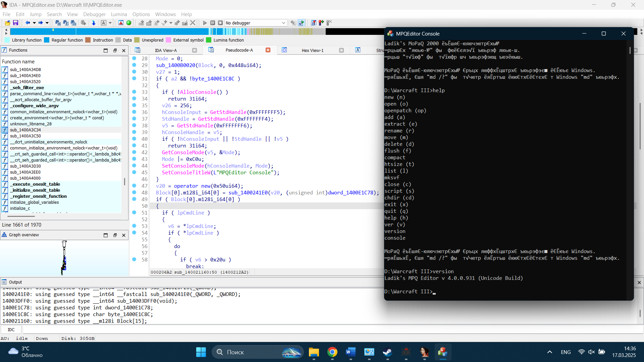Viewport: 644px width, 362px height.
Task: Click the IDC button in Output panel
Action: (11, 329)
